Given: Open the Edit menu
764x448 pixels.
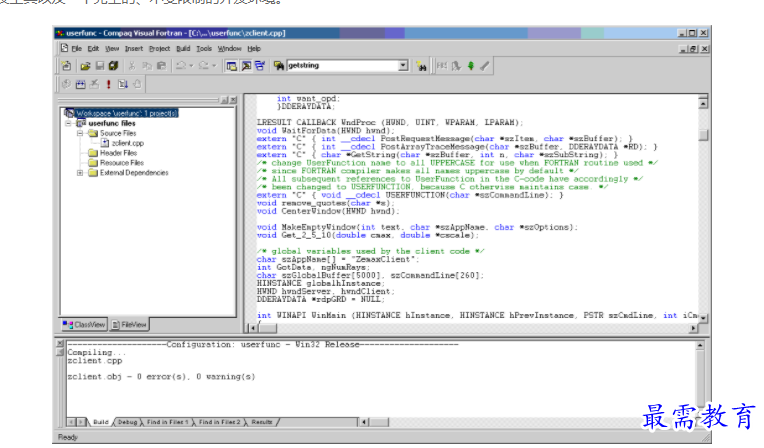Looking at the screenshot, I should (x=93, y=49).
